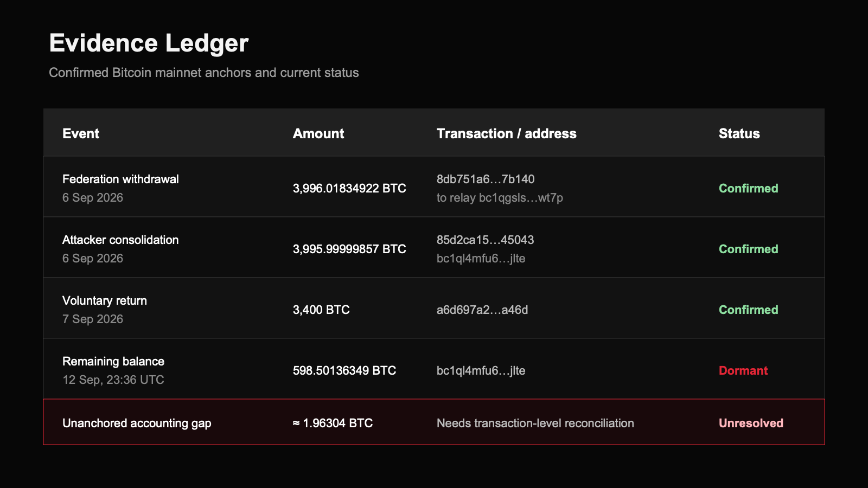Select the Amount column header
Viewport: 868px width, 488px height.
(318, 133)
